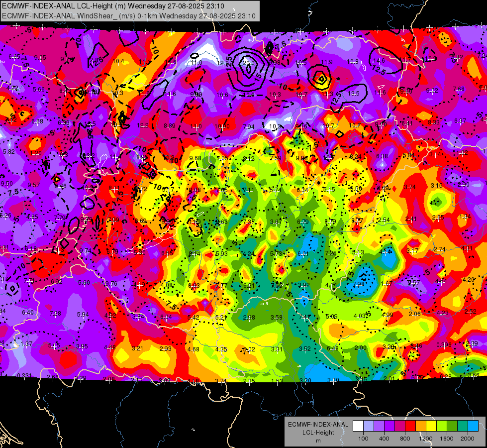Screen dimensions: 487x448
Task: Click the legend title 'ECMWF-INDEX-ANAL'
Action: point(318,425)
